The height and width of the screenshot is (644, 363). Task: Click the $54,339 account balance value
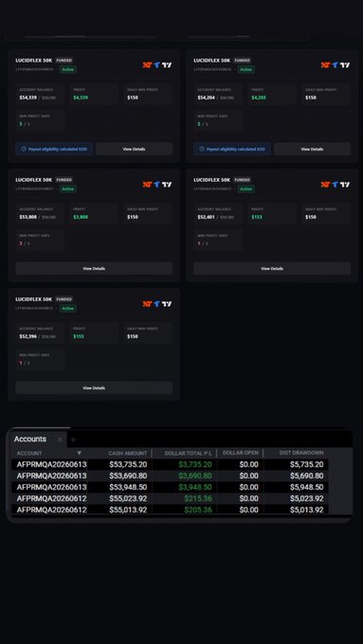[x=27, y=98]
